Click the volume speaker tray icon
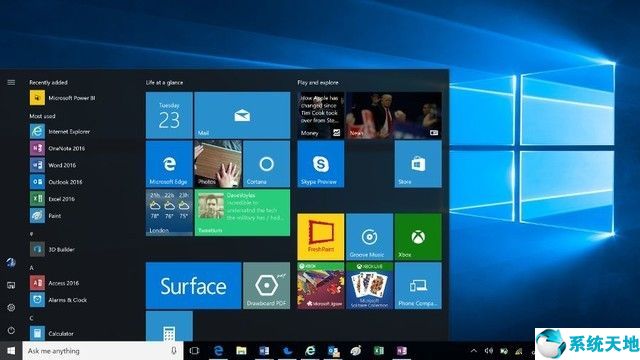The image size is (640, 360). [489, 351]
